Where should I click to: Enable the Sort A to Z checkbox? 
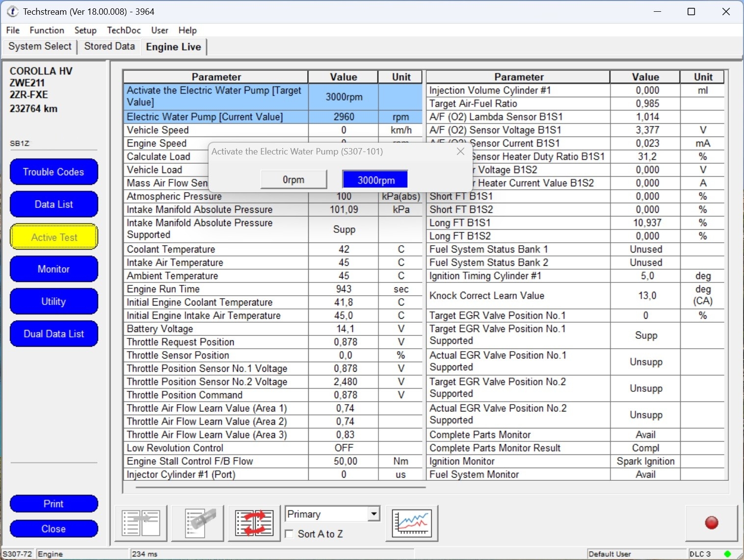[290, 534]
